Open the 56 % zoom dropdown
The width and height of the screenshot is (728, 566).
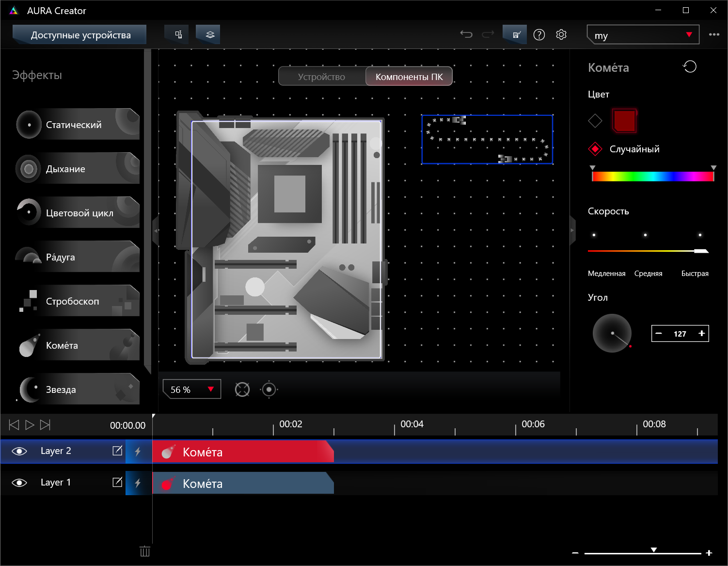coord(192,389)
